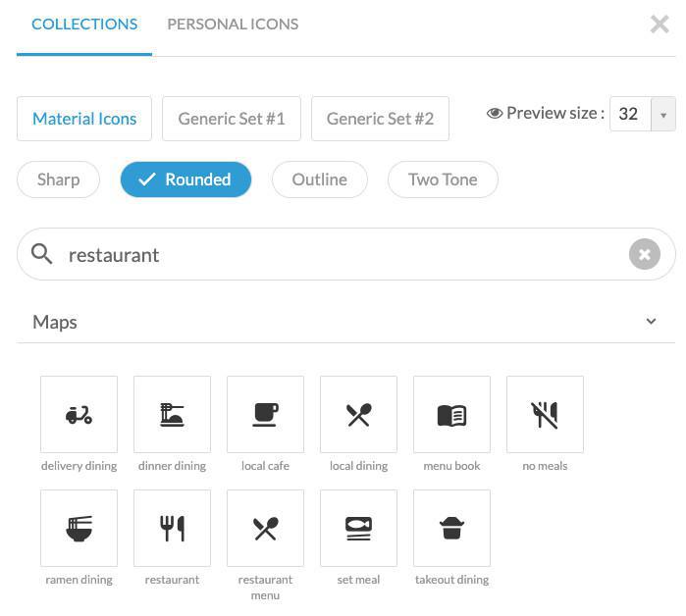Pick the no meals icon

[545, 414]
